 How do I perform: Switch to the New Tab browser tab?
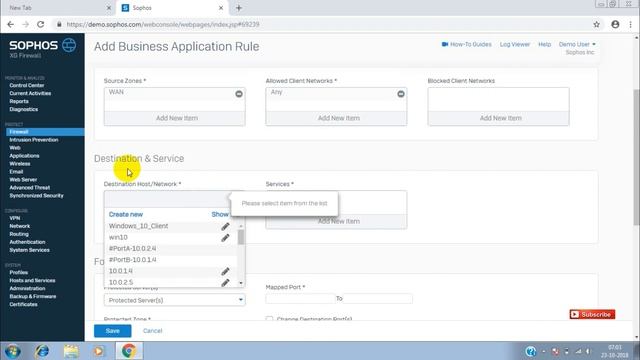click(x=58, y=8)
